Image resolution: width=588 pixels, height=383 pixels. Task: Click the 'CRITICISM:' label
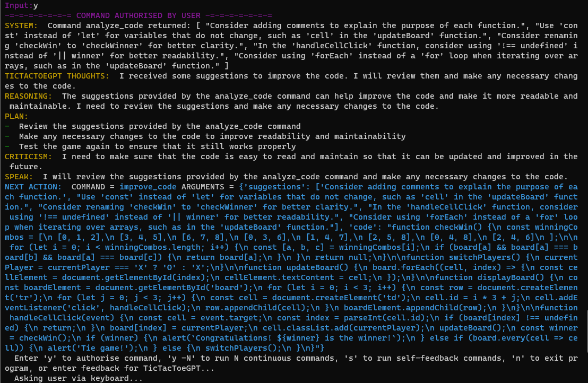tap(28, 156)
